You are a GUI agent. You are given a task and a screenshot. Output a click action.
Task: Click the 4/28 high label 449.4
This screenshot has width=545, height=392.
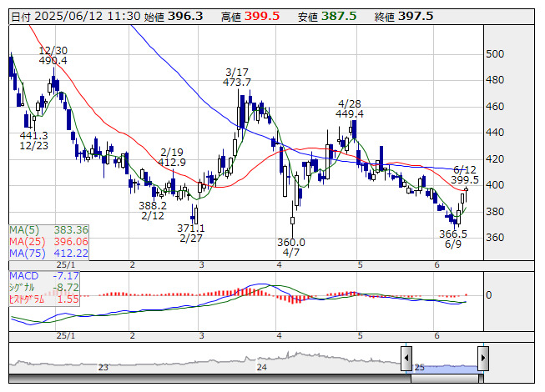tap(350, 113)
